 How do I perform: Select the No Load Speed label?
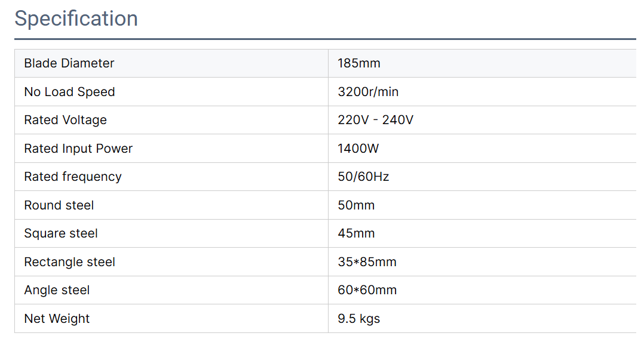coord(69,91)
